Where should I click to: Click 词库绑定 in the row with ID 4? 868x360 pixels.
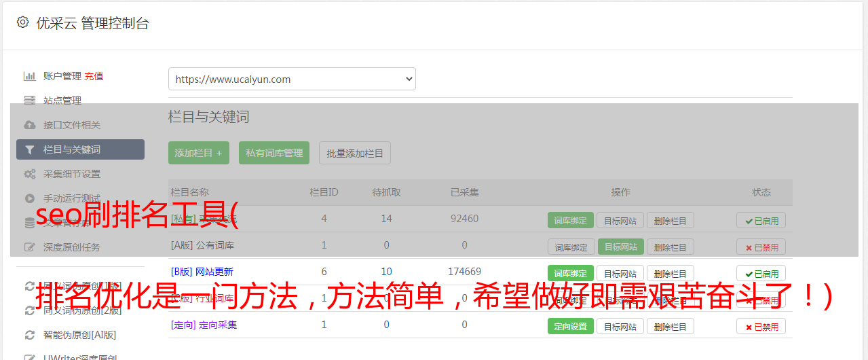(571, 220)
